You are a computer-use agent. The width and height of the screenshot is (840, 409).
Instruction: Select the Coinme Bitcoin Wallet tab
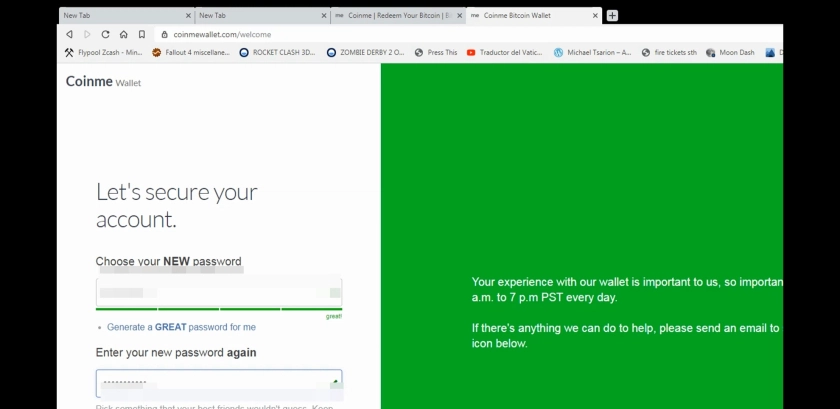pyautogui.click(x=534, y=16)
